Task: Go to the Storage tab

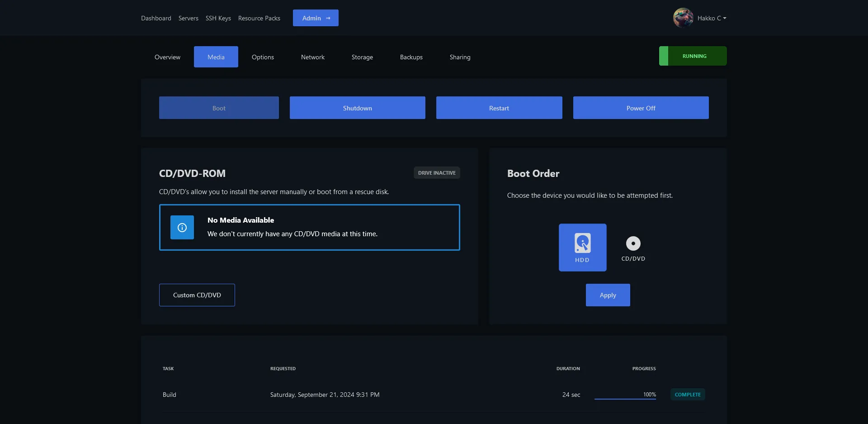Action: point(362,57)
